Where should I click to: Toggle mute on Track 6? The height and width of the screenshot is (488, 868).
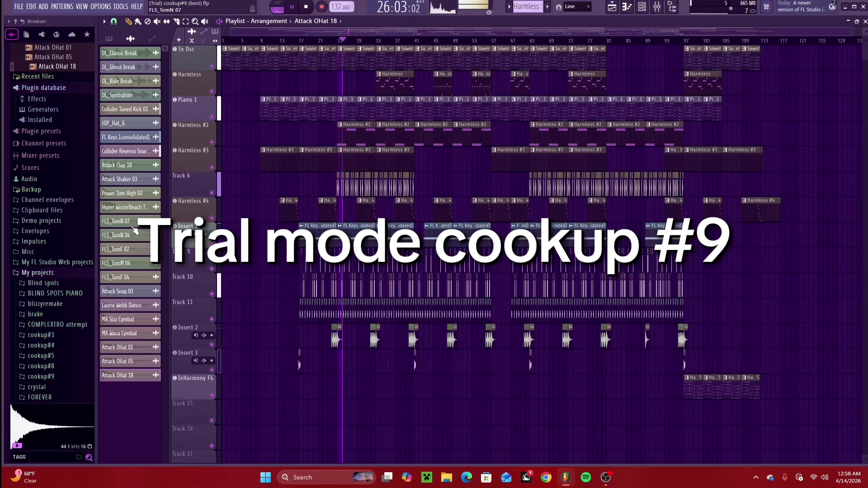click(212, 193)
